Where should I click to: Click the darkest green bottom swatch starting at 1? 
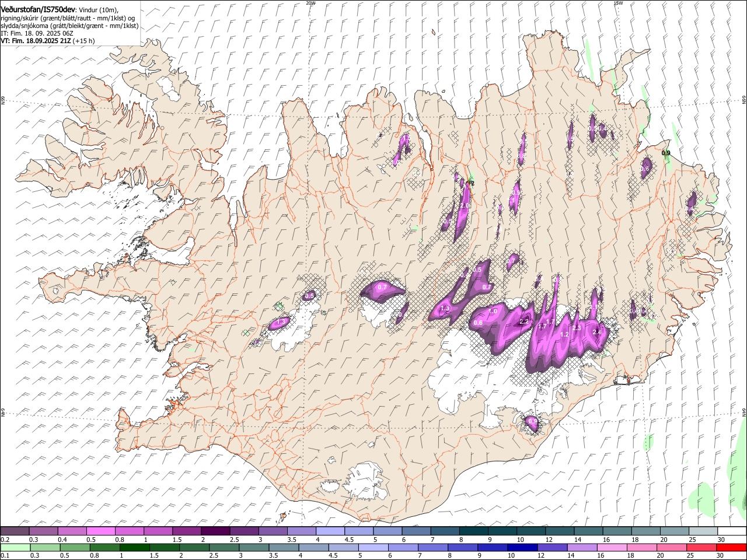click(x=134, y=547)
